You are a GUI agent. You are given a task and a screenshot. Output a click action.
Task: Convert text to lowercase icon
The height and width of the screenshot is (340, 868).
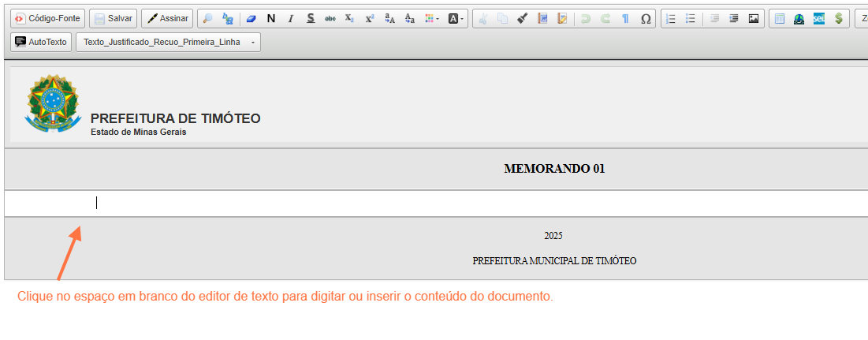(x=410, y=18)
